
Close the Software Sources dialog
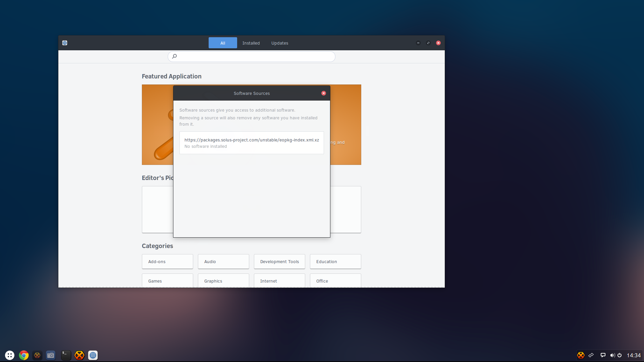(324, 93)
